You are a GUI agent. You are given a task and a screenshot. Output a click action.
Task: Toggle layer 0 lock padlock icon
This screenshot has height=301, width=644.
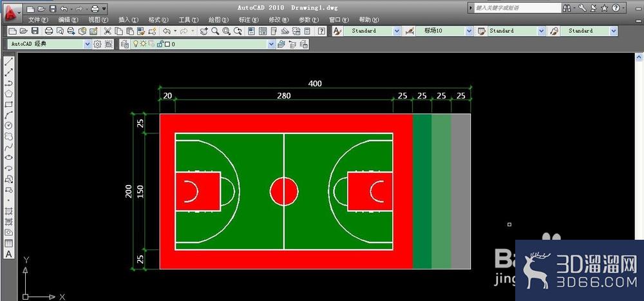tap(161, 44)
